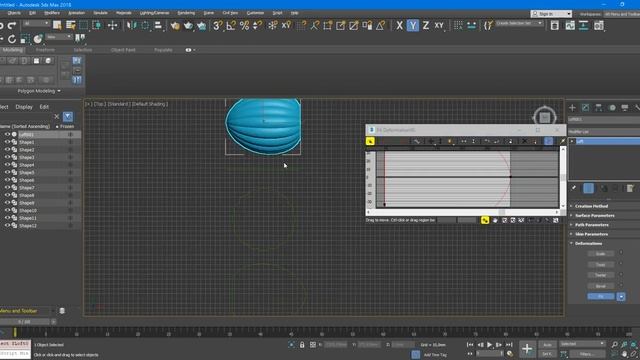This screenshot has height=360, width=640.
Task: Toggle visibility eye of Shape4
Action: [x=7, y=165]
